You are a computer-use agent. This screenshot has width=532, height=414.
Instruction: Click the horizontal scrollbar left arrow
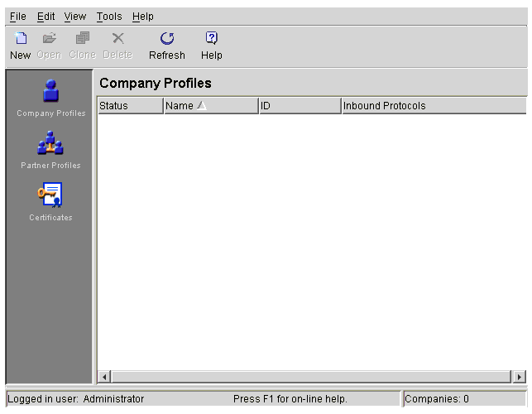coord(104,377)
